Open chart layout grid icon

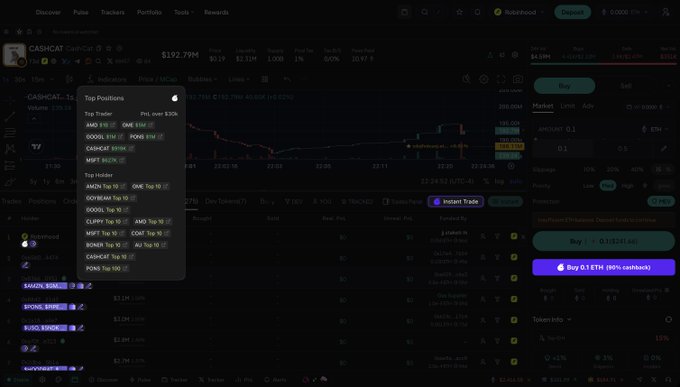[x=265, y=79]
